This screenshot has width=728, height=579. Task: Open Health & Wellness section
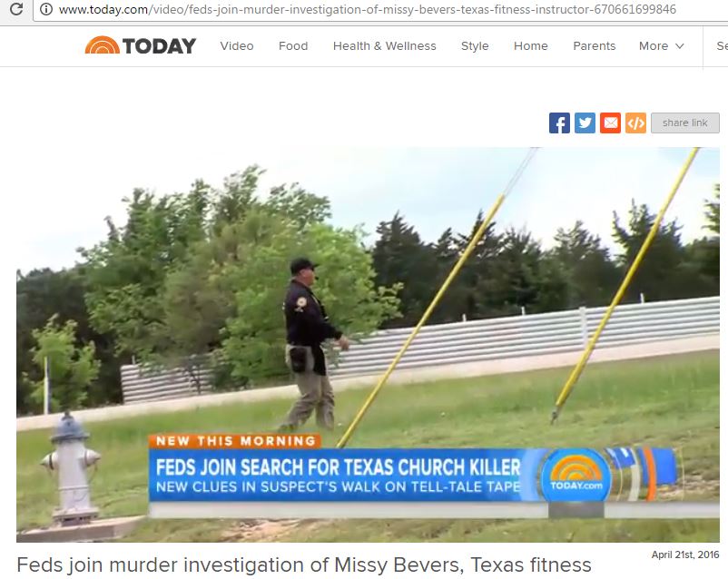385,46
